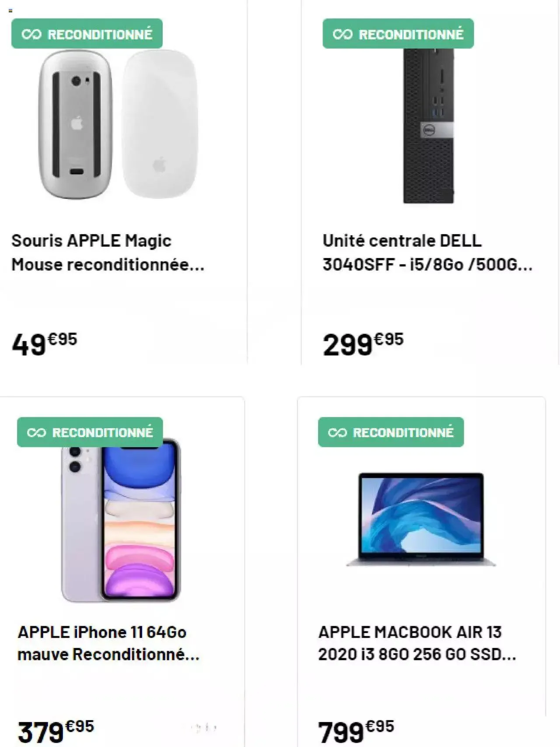Click the Reconditionné label text on the MacBook card
560x747 pixels.
tap(403, 433)
